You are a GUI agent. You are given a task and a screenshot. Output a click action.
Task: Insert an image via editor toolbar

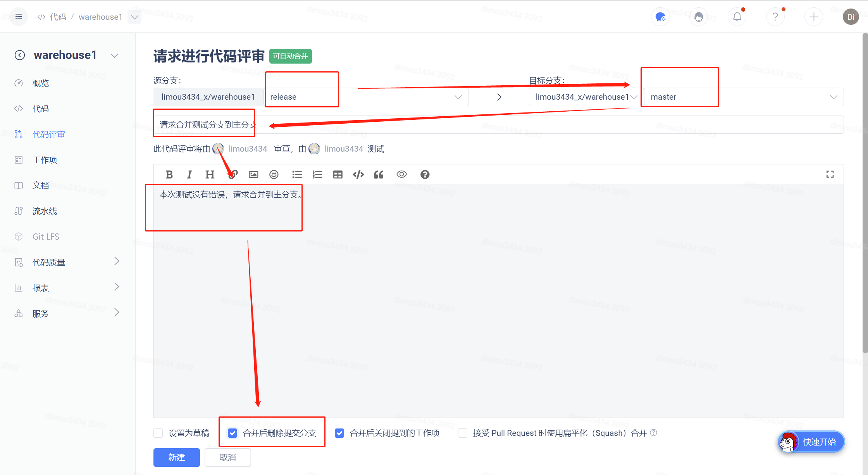pos(253,174)
